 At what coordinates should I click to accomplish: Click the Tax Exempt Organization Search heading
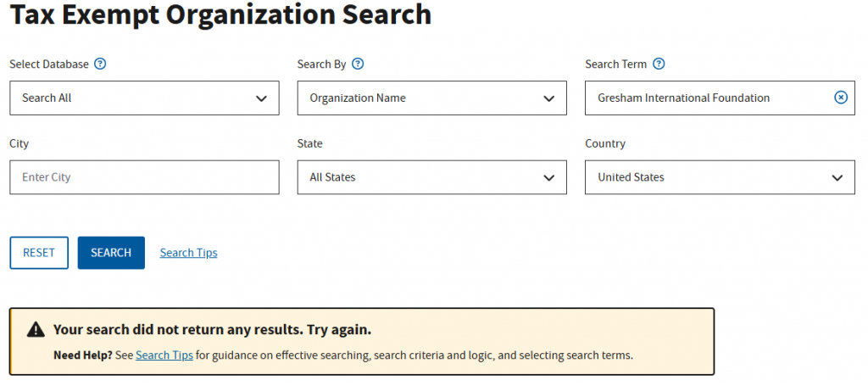tap(221, 14)
